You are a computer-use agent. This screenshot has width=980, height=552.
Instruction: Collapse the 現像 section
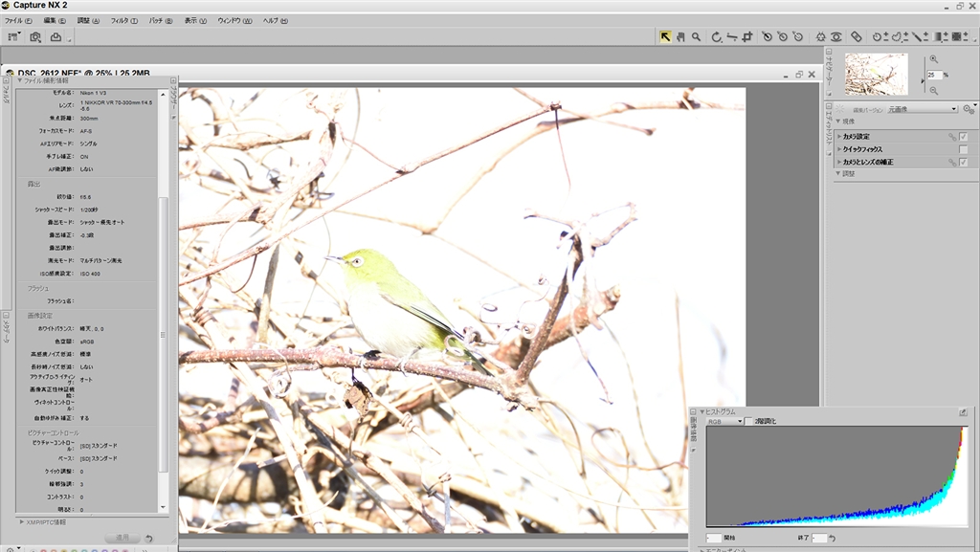[838, 121]
